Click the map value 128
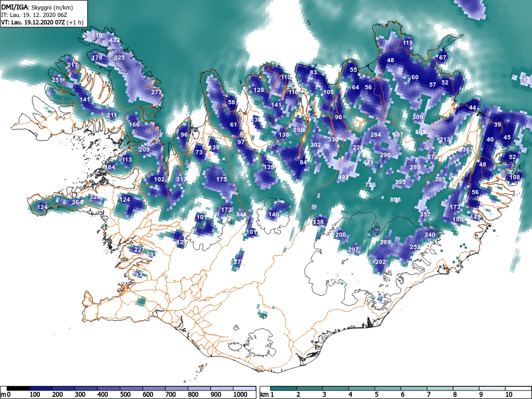Image resolution: width=532 pixels, height=399 pixels. click(x=259, y=90)
